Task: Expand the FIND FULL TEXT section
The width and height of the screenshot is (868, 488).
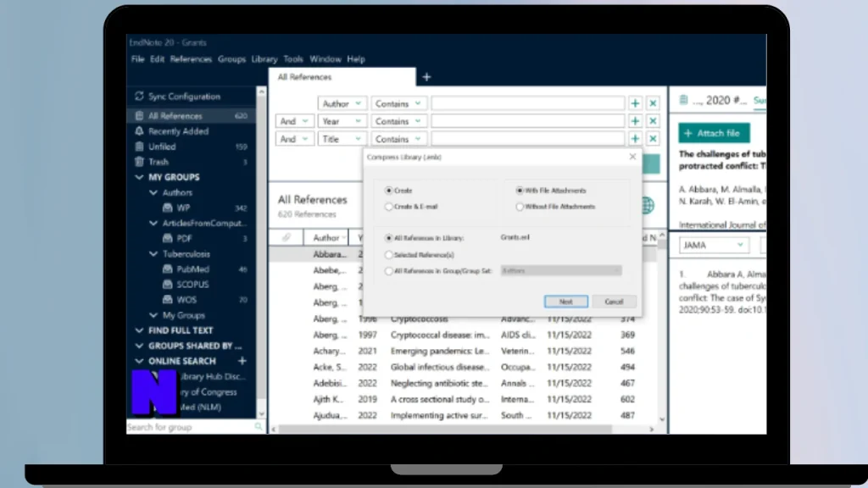Action: click(x=139, y=330)
